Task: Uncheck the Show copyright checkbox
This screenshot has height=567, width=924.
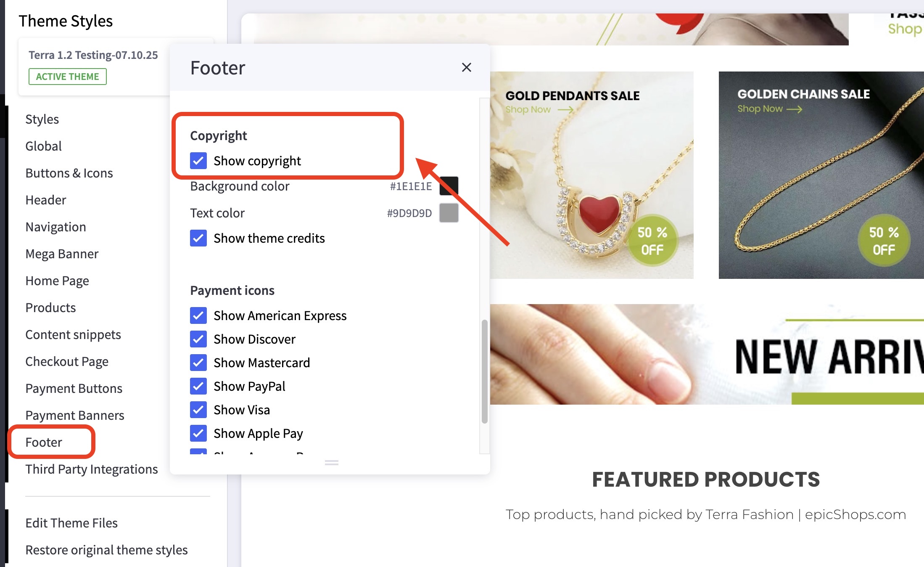Action: click(198, 161)
